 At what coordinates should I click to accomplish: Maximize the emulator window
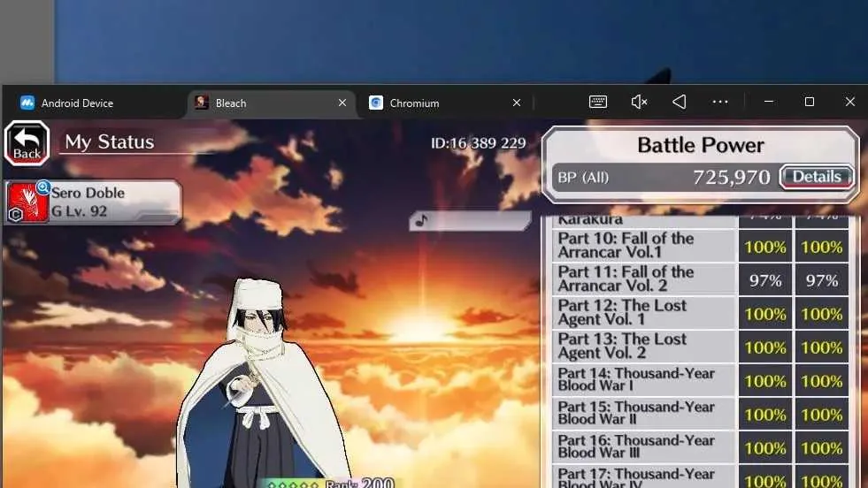click(x=810, y=102)
